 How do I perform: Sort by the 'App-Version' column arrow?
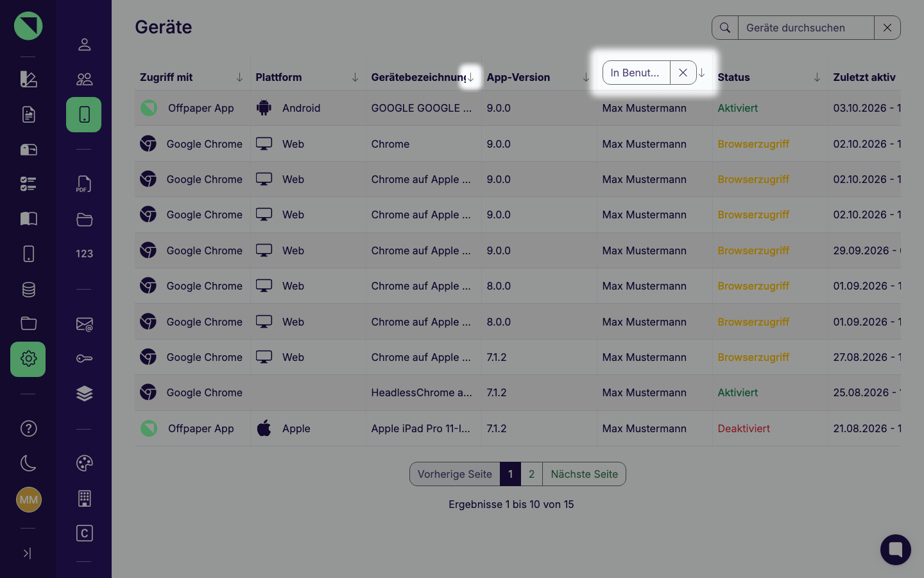coord(586,77)
